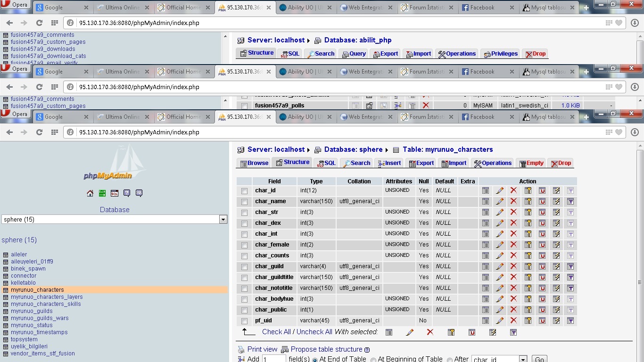Click the fulltext icon for char_guild

[570, 266]
